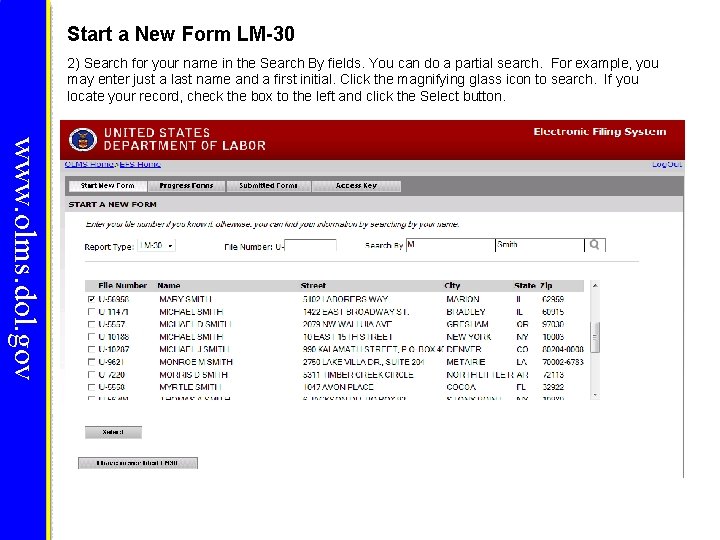720x540 pixels.
Task: Click the COCOA city cell
Action: 461,387
